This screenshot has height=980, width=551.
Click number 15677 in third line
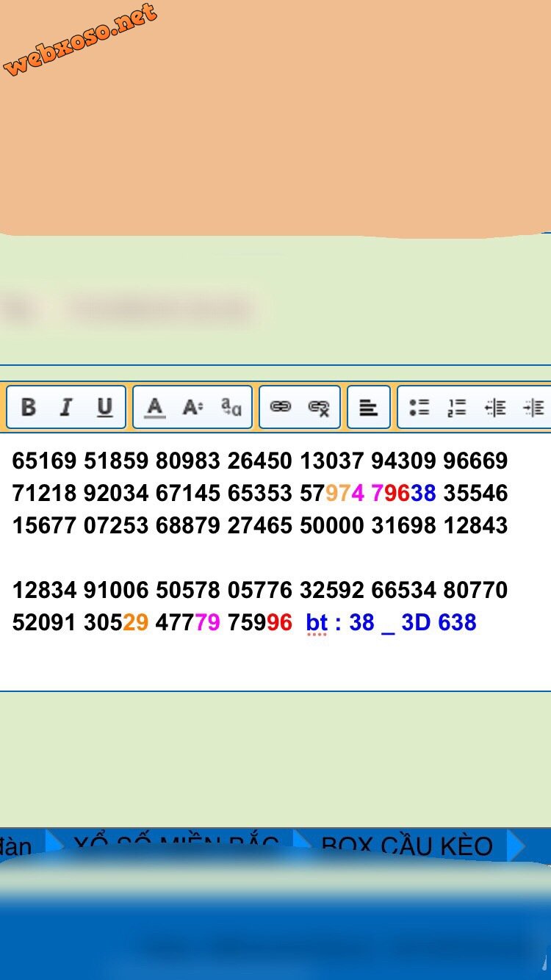pyautogui.click(x=44, y=525)
